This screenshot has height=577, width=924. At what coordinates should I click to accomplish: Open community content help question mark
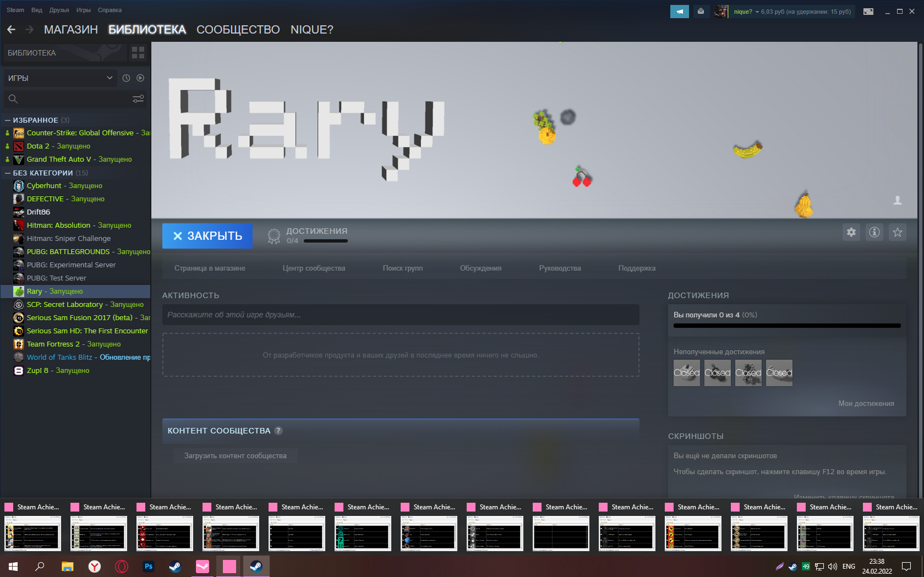coord(278,431)
